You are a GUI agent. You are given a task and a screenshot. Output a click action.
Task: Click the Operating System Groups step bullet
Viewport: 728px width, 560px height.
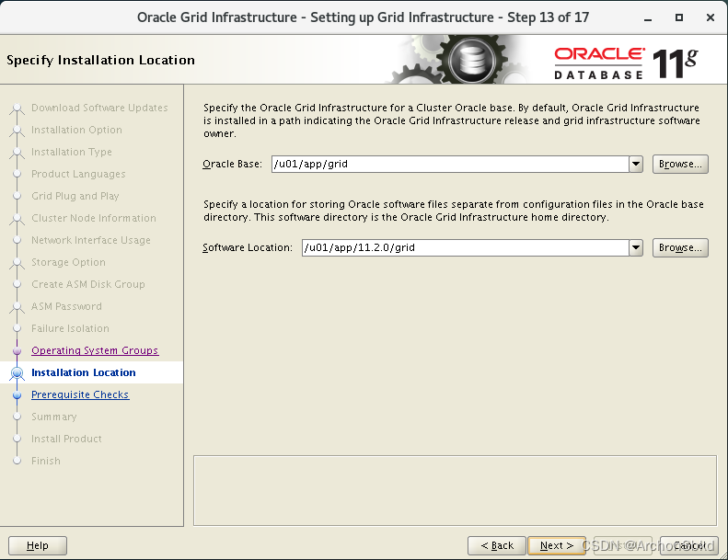tap(17, 350)
